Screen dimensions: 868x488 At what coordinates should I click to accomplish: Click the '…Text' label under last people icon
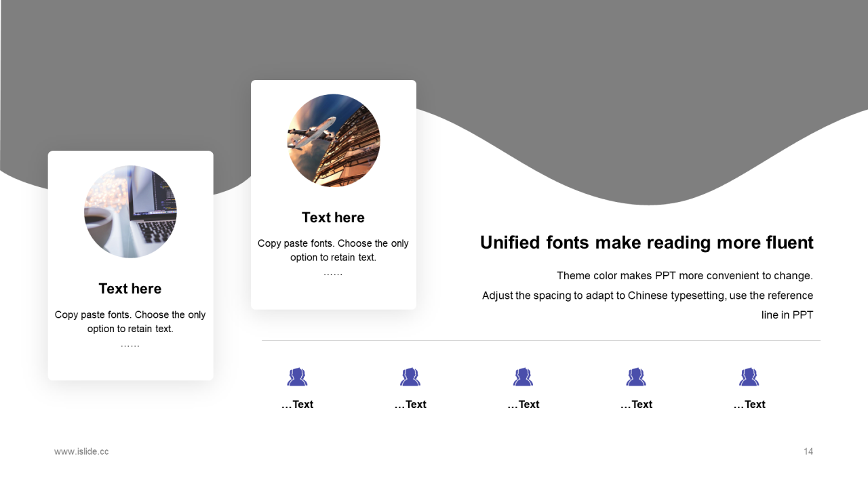pos(749,405)
